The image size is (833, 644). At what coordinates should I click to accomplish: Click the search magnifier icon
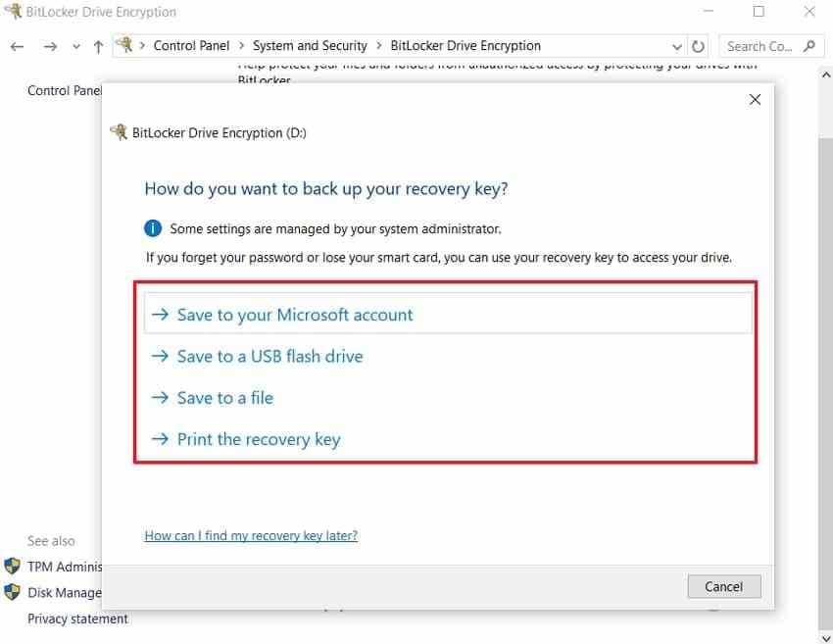point(809,46)
